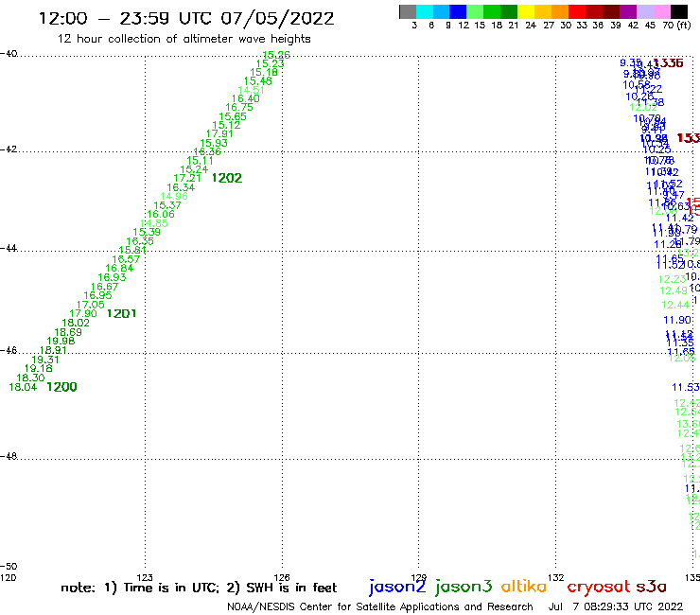
Task: Click the light green reading 12.49
Action: [x=674, y=290]
